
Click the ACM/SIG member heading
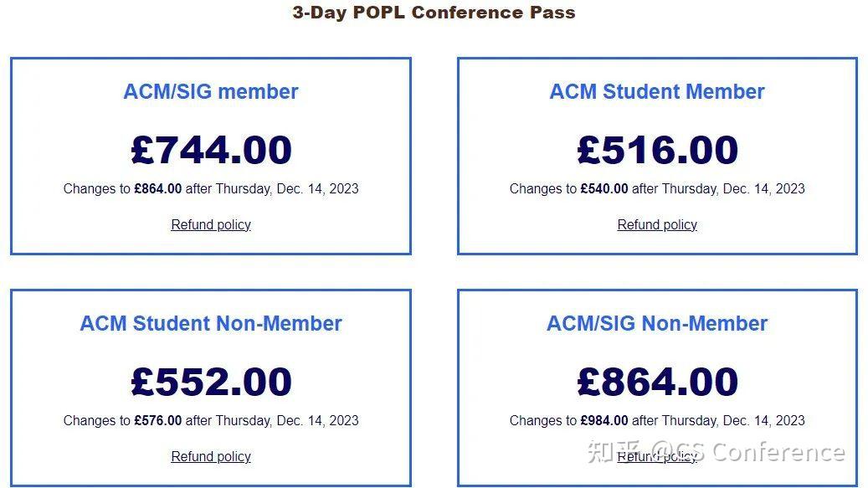tap(210, 92)
